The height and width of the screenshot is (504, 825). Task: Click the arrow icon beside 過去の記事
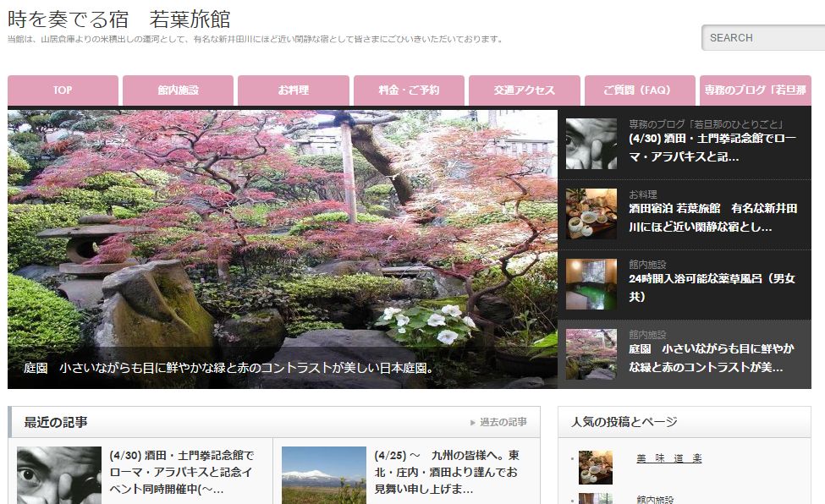472,423
